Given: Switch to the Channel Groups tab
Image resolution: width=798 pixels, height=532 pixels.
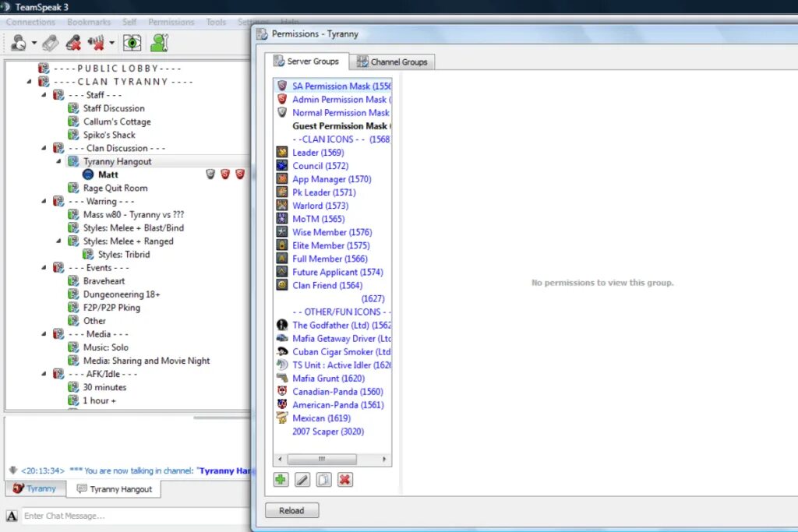Looking at the screenshot, I should click(393, 62).
